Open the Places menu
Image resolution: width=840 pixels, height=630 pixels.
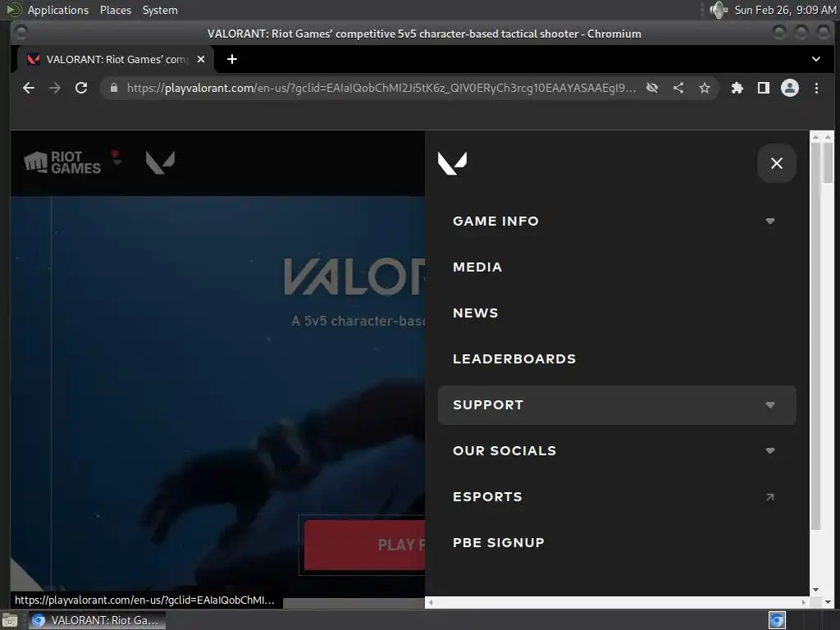coord(116,10)
